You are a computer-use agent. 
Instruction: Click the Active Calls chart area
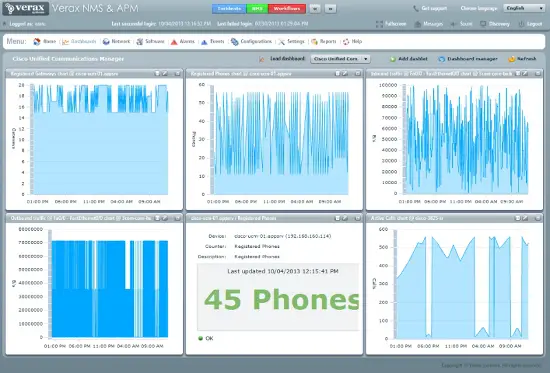[462, 284]
